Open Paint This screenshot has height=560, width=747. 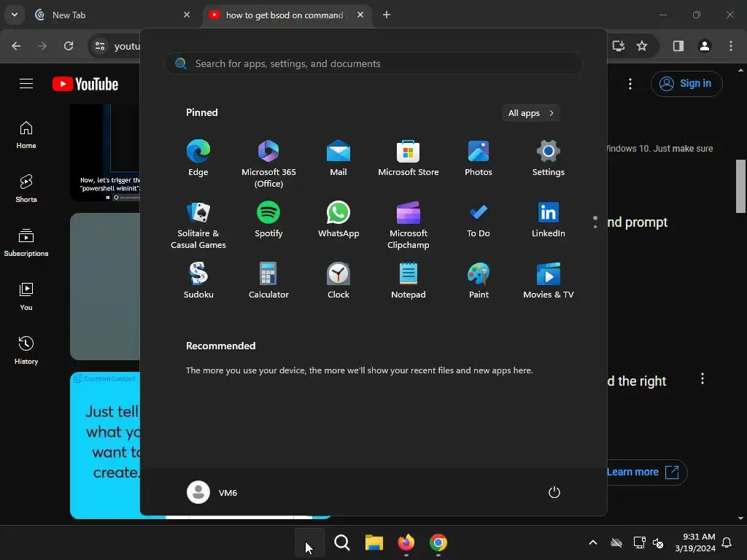[x=479, y=281]
